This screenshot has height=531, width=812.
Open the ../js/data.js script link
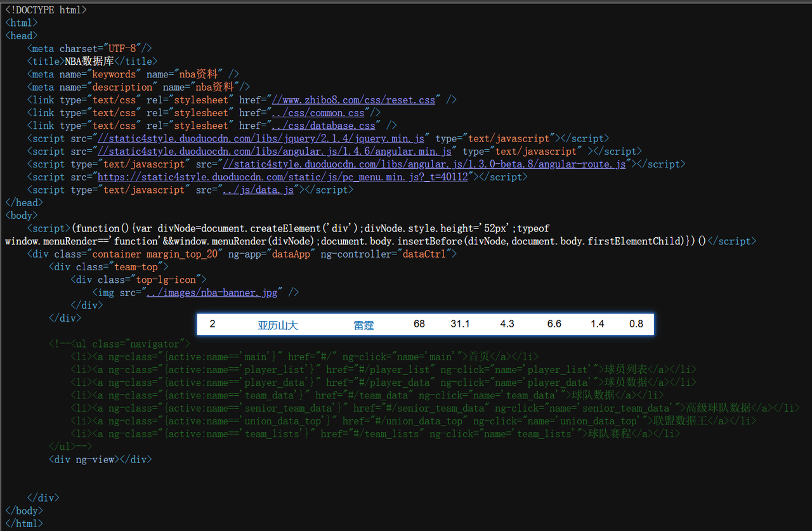click(x=258, y=190)
